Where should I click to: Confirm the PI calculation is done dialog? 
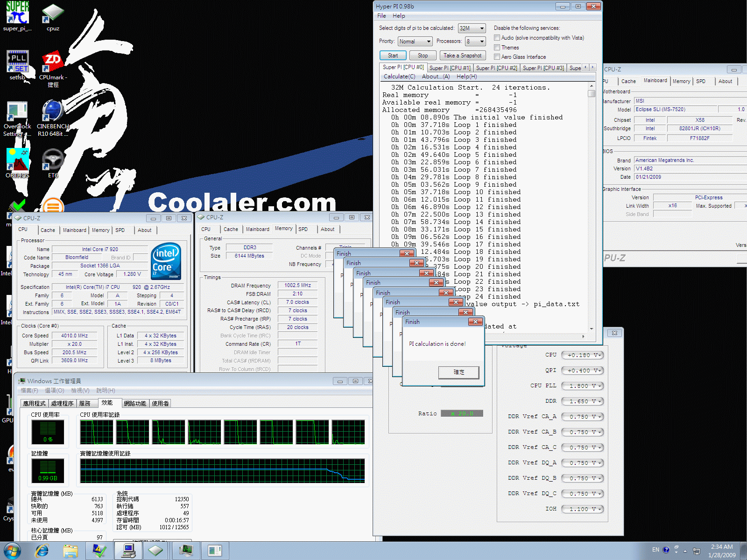pos(458,372)
